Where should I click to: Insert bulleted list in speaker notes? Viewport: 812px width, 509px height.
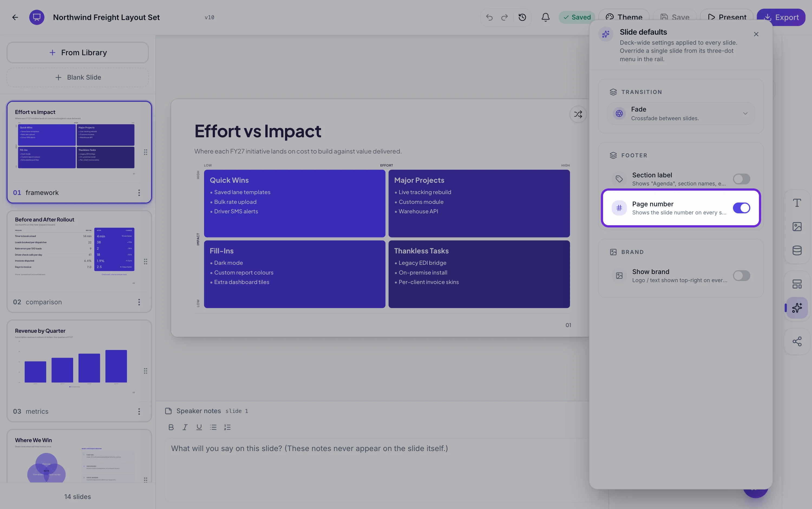[x=213, y=427]
